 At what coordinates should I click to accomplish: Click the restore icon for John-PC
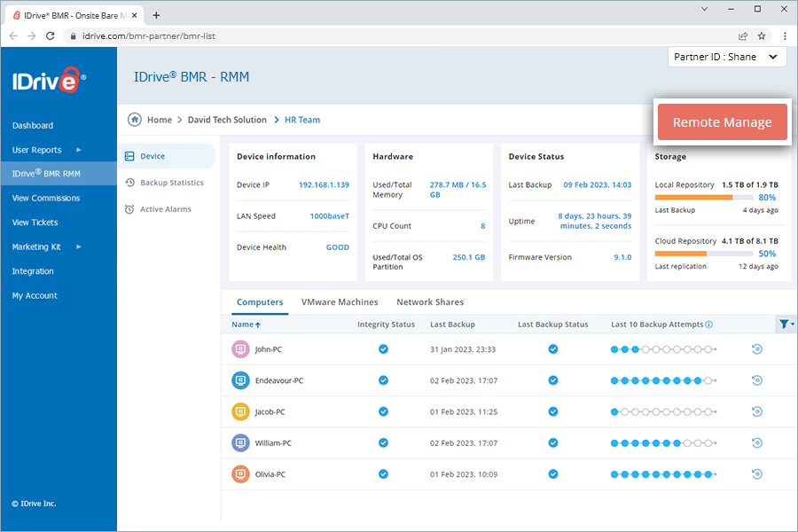point(757,349)
